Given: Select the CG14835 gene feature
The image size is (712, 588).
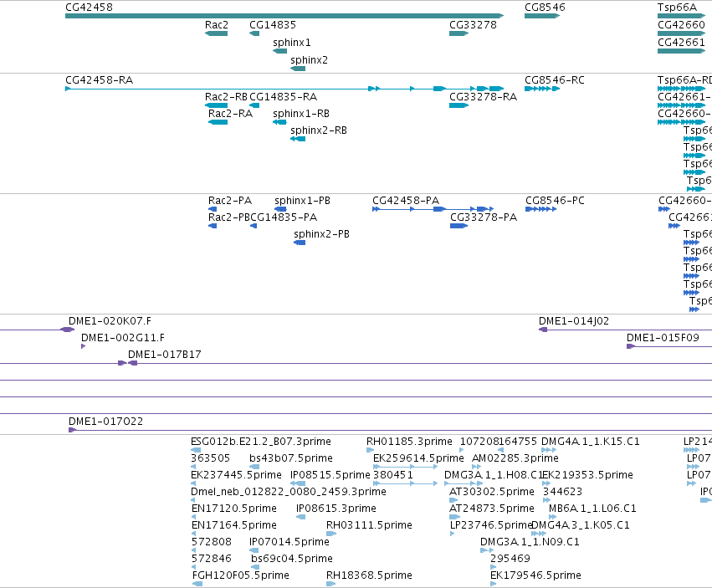Looking at the screenshot, I should click(254, 33).
